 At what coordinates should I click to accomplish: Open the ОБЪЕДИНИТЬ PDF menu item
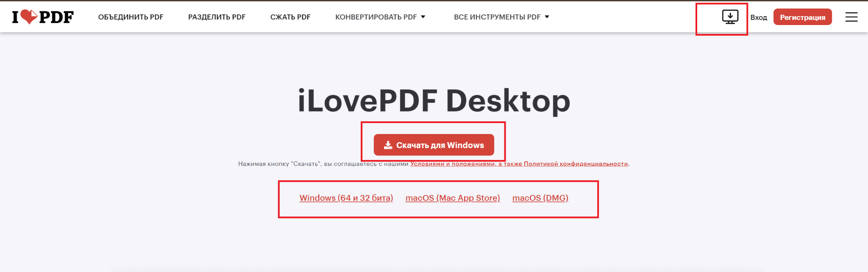click(131, 17)
